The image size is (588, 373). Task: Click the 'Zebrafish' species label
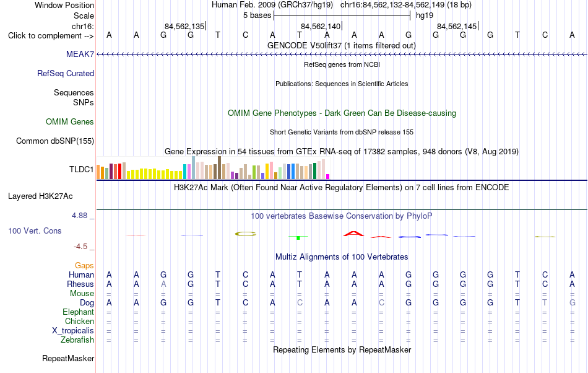[x=77, y=340]
